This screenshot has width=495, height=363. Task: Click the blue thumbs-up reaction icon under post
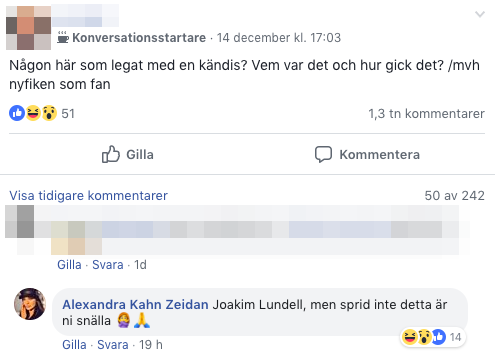point(17,113)
